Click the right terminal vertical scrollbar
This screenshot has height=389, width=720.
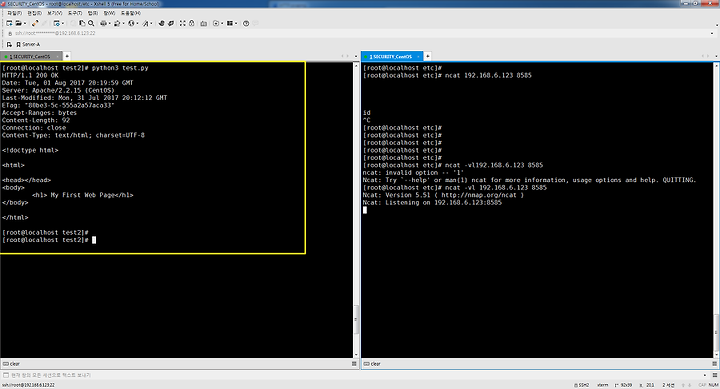tap(716, 210)
